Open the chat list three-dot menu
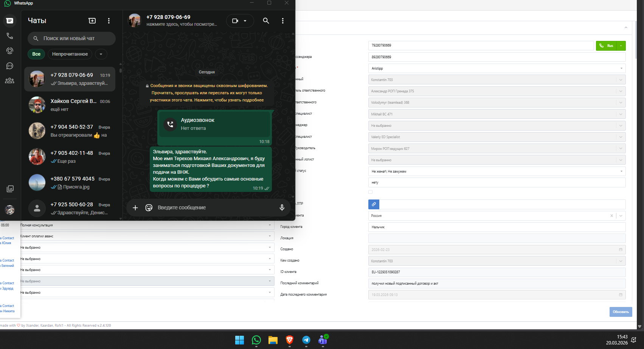 109,21
